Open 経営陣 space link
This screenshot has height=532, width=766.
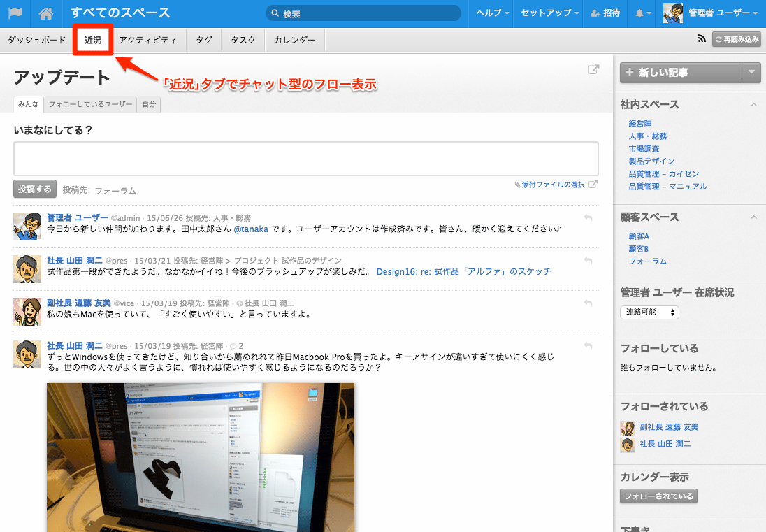click(x=640, y=124)
